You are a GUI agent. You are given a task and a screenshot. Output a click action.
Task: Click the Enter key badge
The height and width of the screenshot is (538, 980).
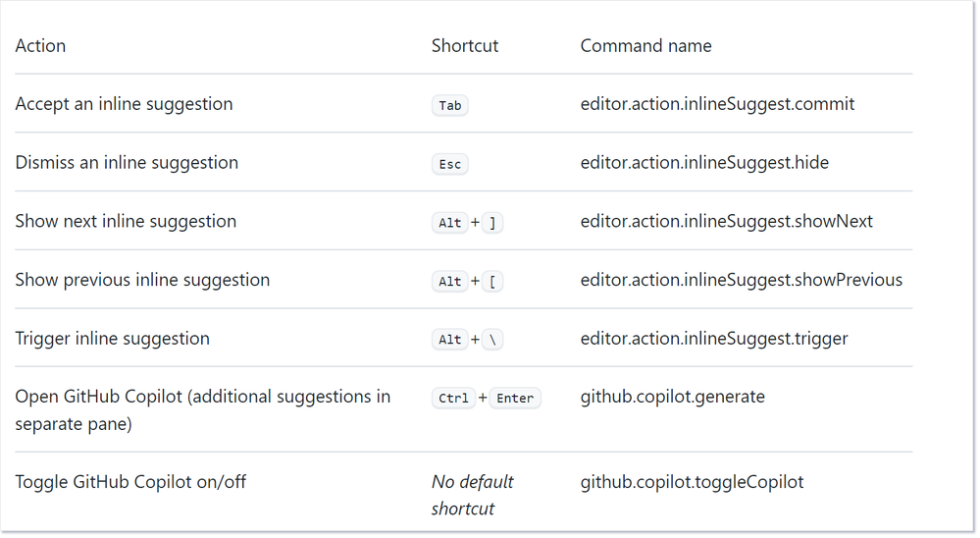coord(515,398)
